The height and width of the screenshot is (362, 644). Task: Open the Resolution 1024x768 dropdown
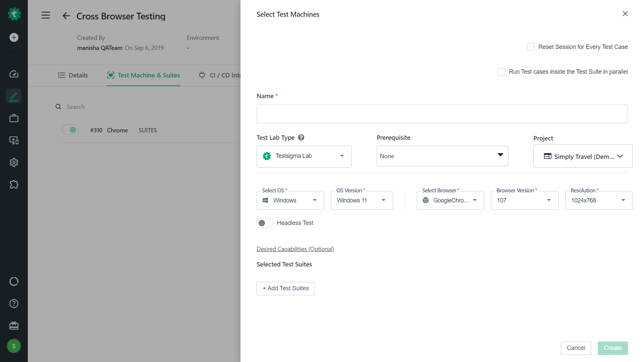point(599,200)
